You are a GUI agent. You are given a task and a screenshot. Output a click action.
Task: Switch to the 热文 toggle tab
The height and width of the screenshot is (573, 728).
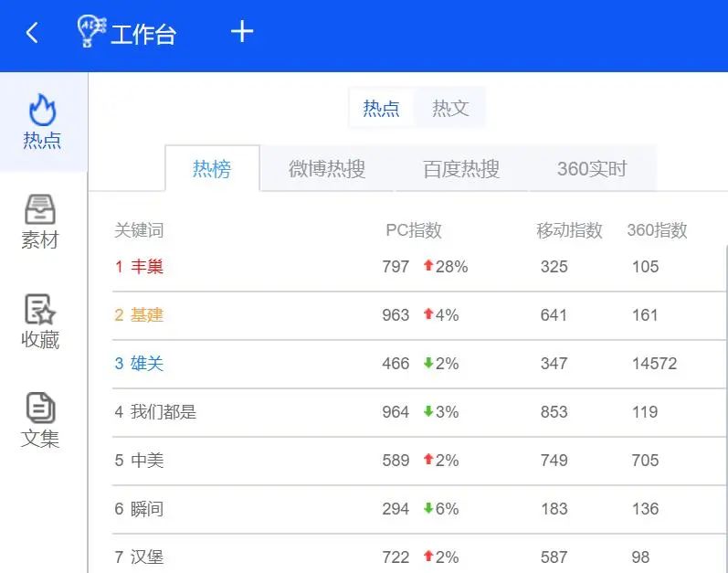tap(450, 108)
